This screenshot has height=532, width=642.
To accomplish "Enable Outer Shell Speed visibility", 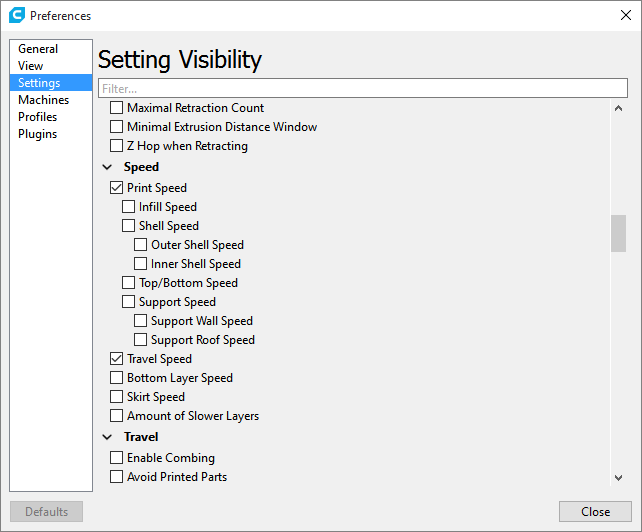I will (140, 245).
